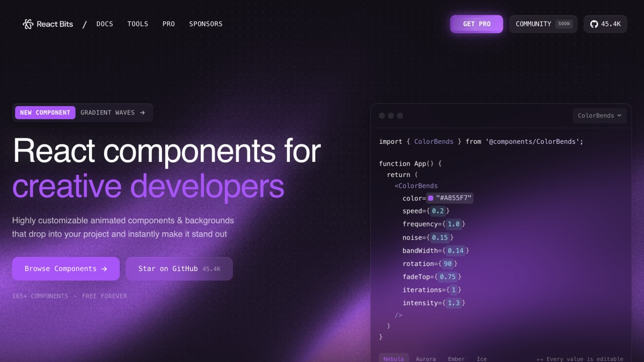Click the arrow after GRADIENT WAVES
The height and width of the screenshot is (362, 644).
click(142, 113)
